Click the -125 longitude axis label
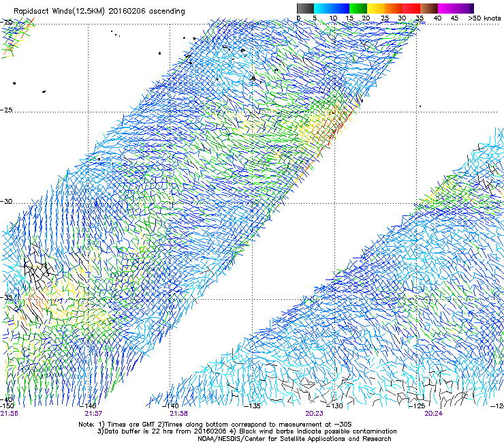 [x=418, y=406]
